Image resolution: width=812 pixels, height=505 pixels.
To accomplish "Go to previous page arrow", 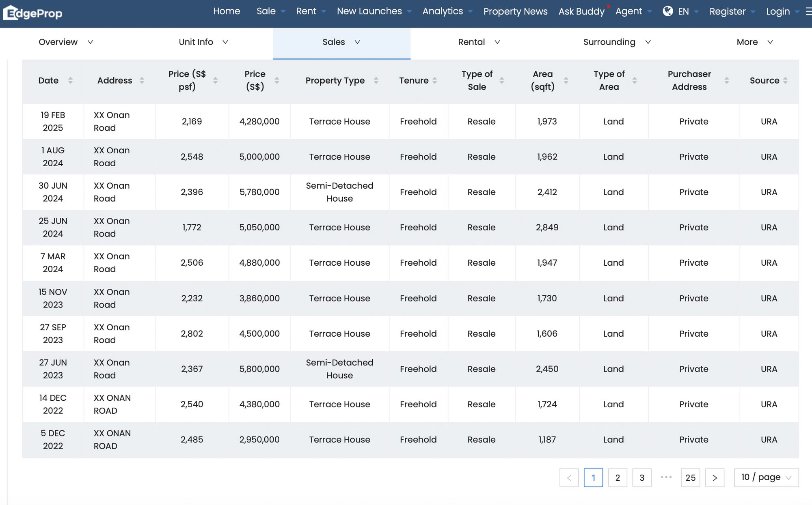I will point(569,477).
